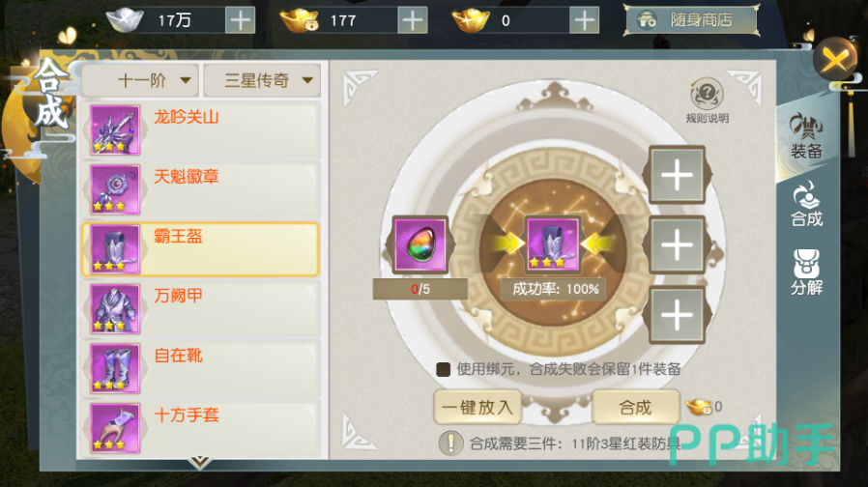Expand the item list using the bottom chevron

point(200,462)
